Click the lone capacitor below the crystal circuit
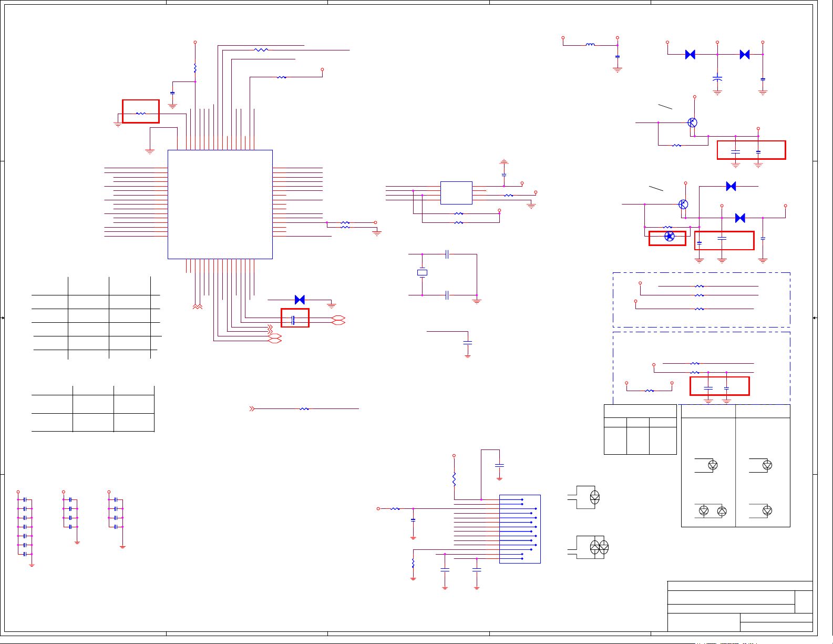833x644 pixels. click(x=467, y=343)
